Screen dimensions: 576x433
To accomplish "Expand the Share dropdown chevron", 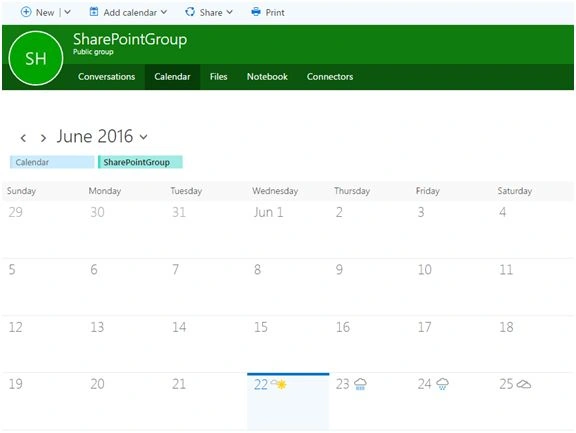I will pyautogui.click(x=230, y=12).
